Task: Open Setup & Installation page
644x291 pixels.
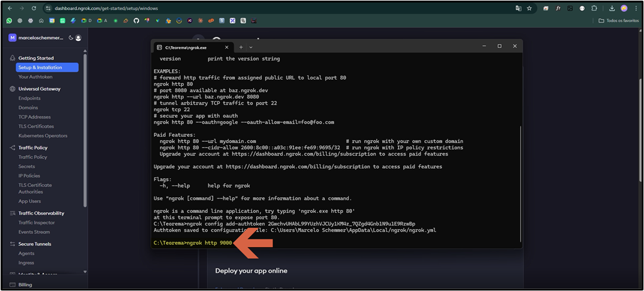Action: [x=47, y=67]
